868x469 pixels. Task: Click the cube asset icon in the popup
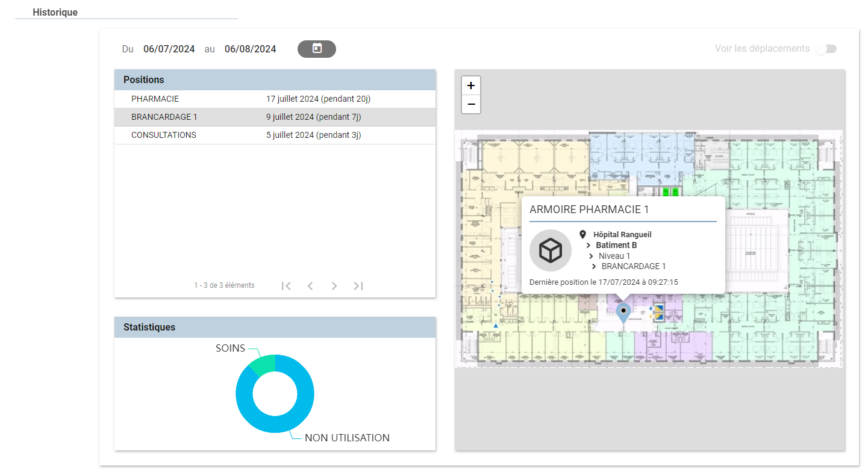[551, 250]
